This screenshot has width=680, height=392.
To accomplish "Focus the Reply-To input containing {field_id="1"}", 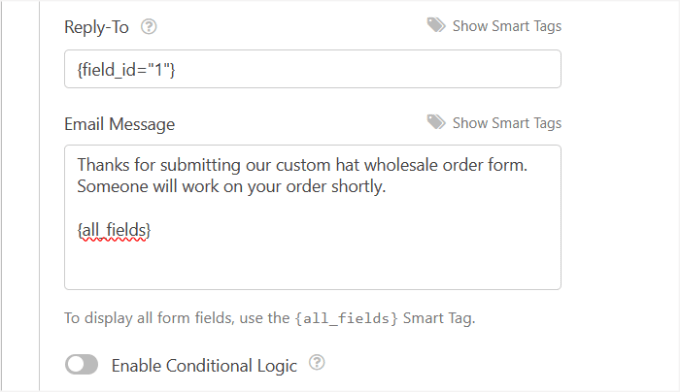I will click(x=313, y=69).
